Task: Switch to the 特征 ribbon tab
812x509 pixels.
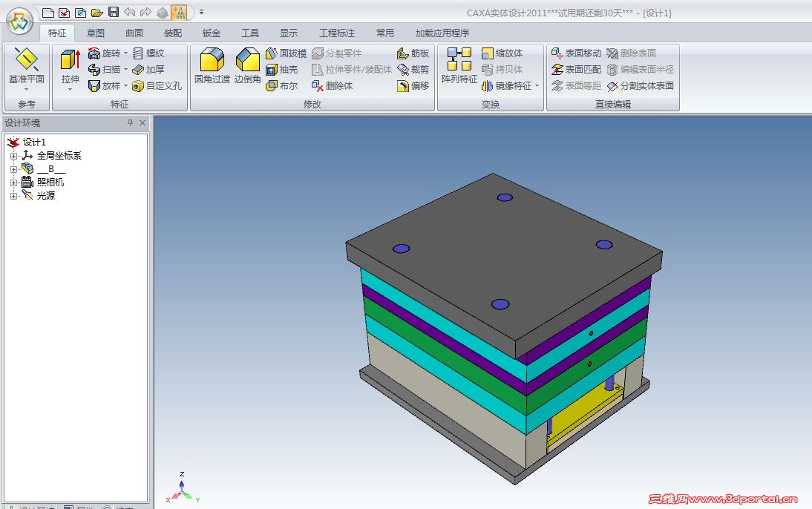Action: (x=57, y=33)
